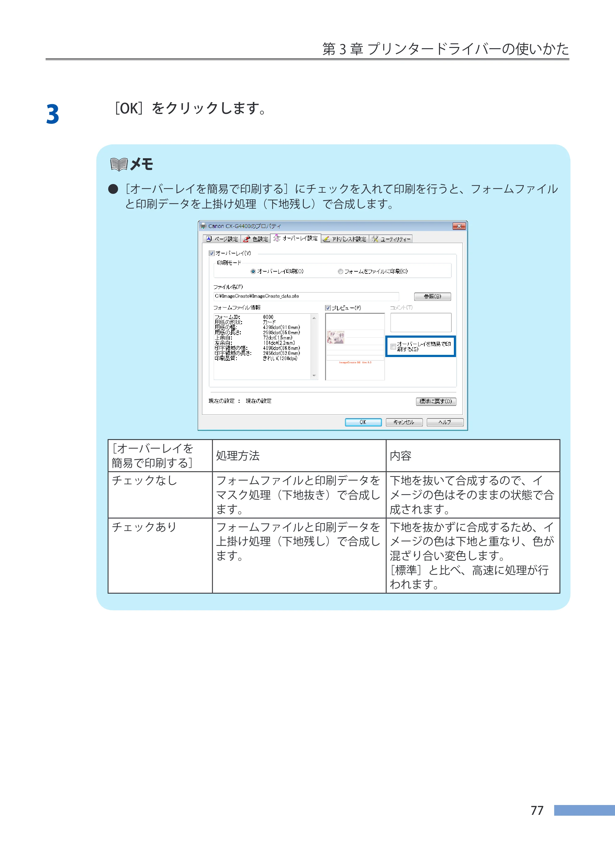Click the 参照(B) browse button
The width and height of the screenshot is (615, 868).
coord(432,296)
